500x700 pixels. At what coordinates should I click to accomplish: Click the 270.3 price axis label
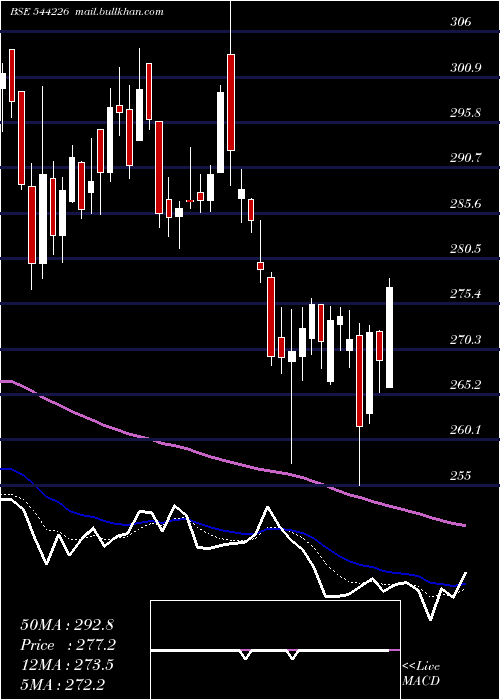[x=465, y=340]
